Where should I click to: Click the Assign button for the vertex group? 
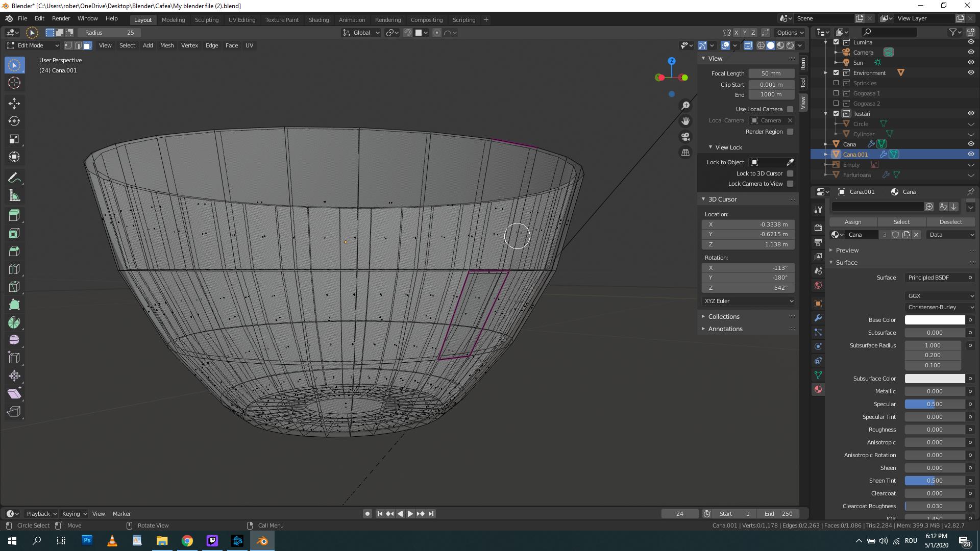(852, 222)
